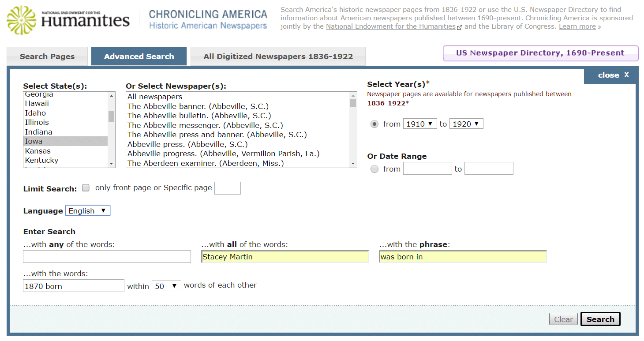This screenshot has width=644, height=341.
Task: Select Abbeville press newspaper
Action: [238, 144]
